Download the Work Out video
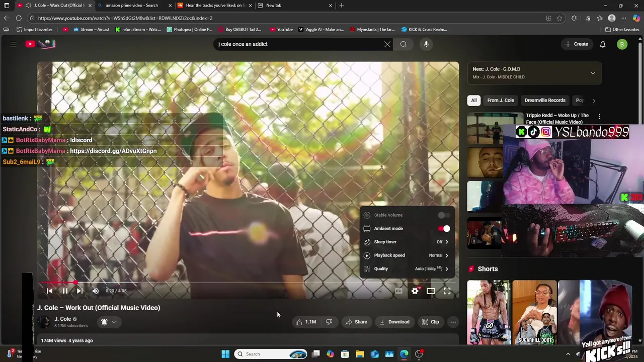The image size is (644, 362). click(x=394, y=322)
